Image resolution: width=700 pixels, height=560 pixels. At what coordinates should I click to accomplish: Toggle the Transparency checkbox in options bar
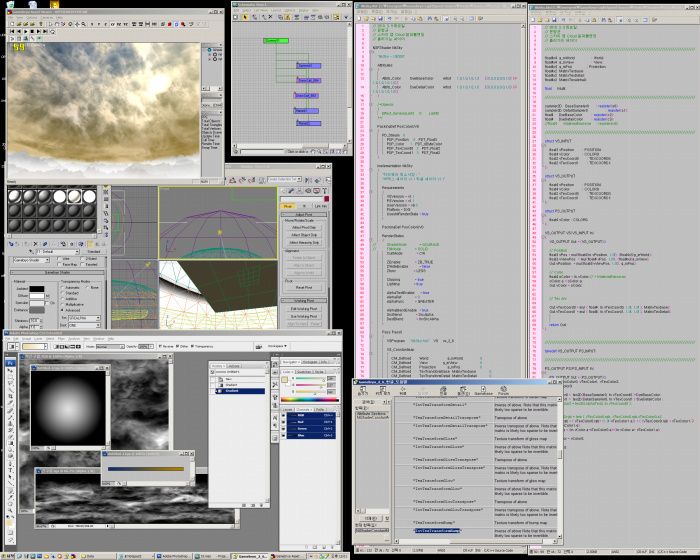(192, 346)
